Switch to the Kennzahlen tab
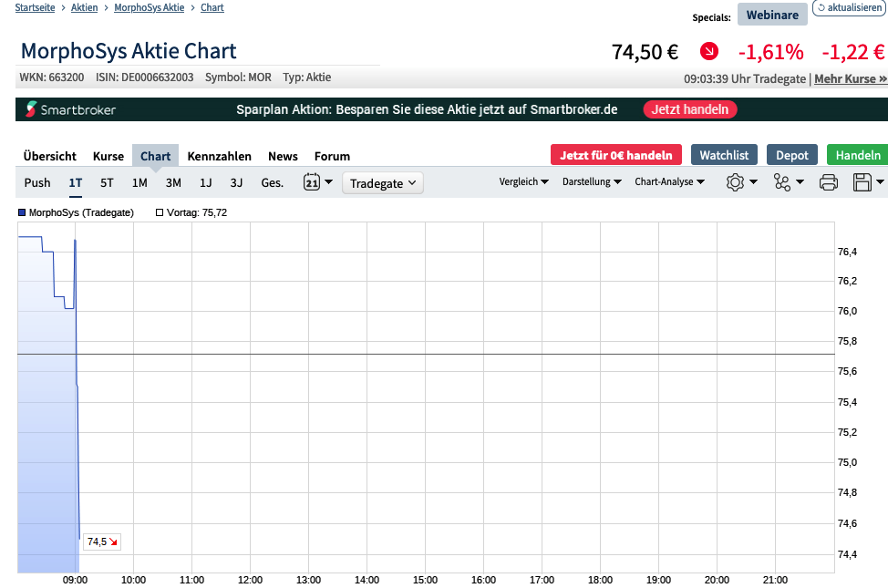888x588 pixels. click(219, 156)
